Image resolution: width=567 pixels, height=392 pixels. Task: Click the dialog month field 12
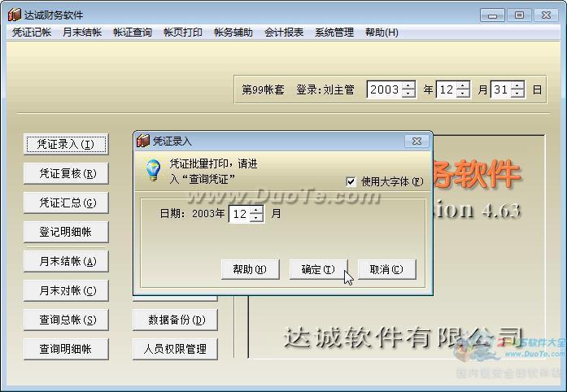click(x=240, y=214)
